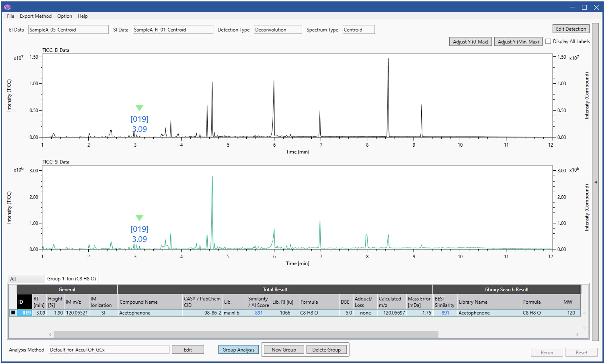Run Group Analysis
Viewport: 605px width, 364px height.
pyautogui.click(x=238, y=350)
